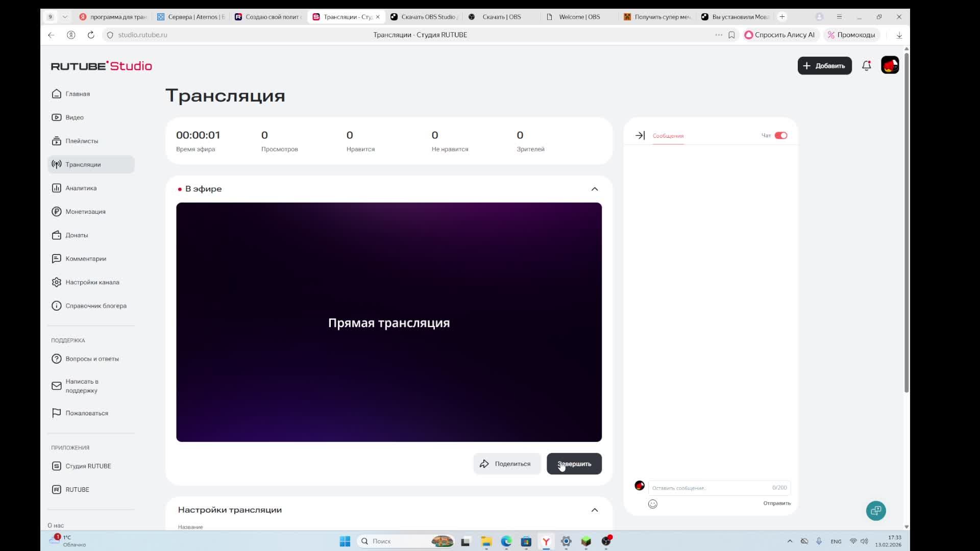Go to Донаты section
The image size is (980, 551).
pyautogui.click(x=77, y=235)
